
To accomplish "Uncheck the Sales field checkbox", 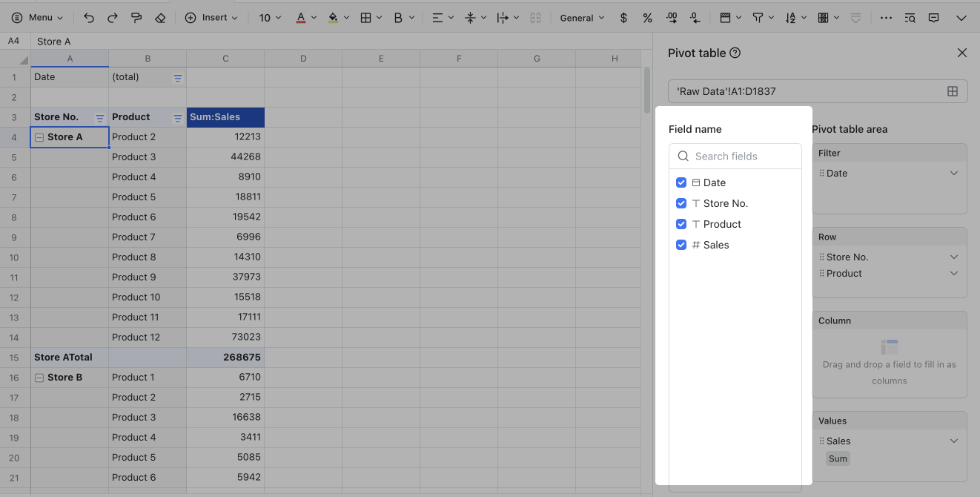I will (681, 245).
